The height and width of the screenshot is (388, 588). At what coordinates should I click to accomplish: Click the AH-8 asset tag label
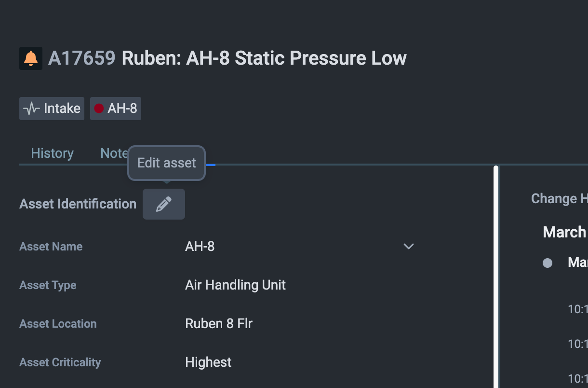point(122,109)
